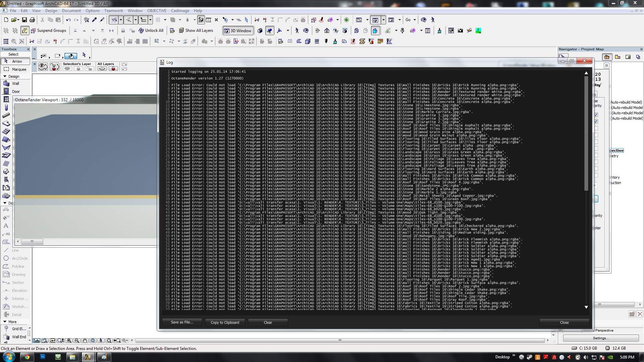The width and height of the screenshot is (644, 362).
Task: Click the 3D Window toolbar button
Action: [237, 31]
